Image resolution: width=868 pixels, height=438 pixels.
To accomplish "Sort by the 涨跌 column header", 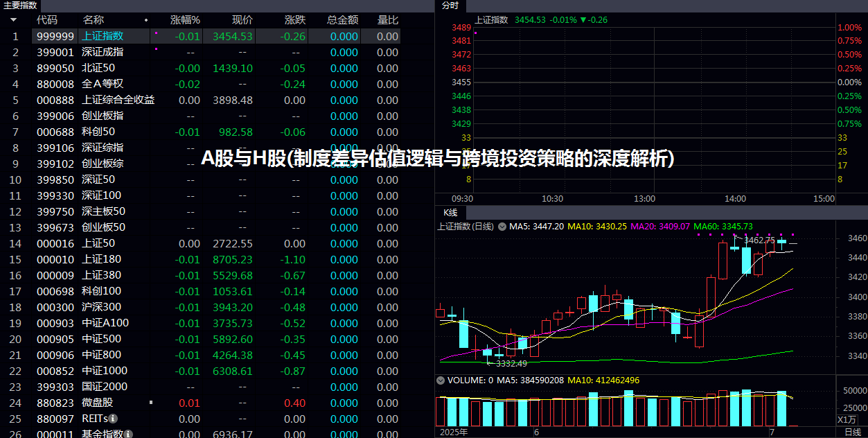I will click(x=294, y=20).
